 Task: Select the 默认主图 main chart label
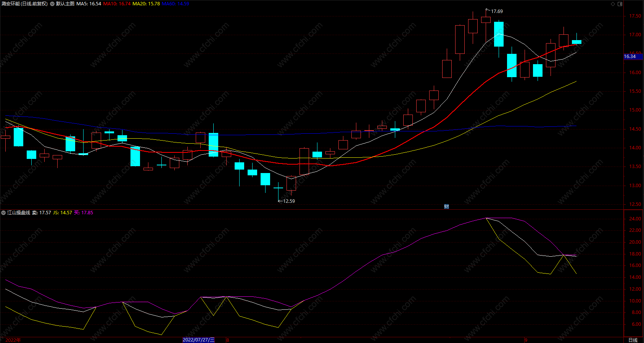click(x=65, y=4)
